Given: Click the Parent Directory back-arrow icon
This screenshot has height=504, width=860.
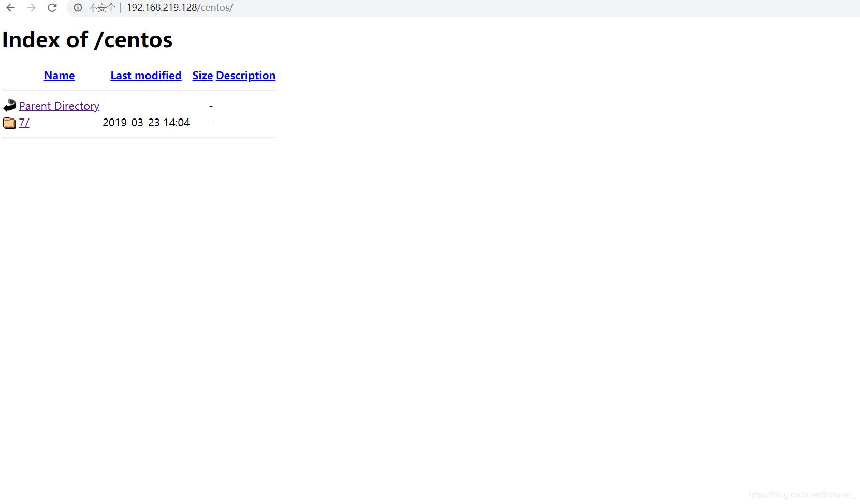Looking at the screenshot, I should [x=10, y=106].
